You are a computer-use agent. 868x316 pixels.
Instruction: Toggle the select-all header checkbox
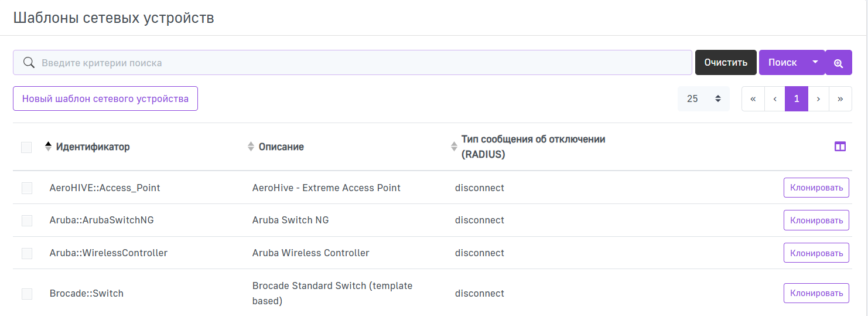[x=26, y=147]
